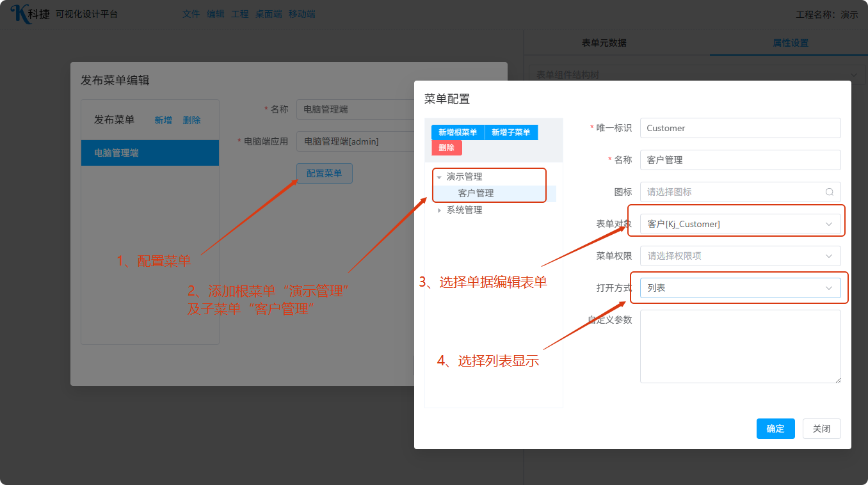Open the 菜单权限 dropdown
This screenshot has height=485, width=868.
coord(740,256)
